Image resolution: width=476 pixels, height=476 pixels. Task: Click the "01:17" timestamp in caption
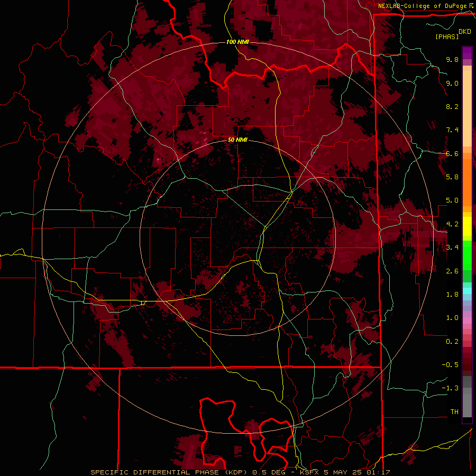point(379,472)
